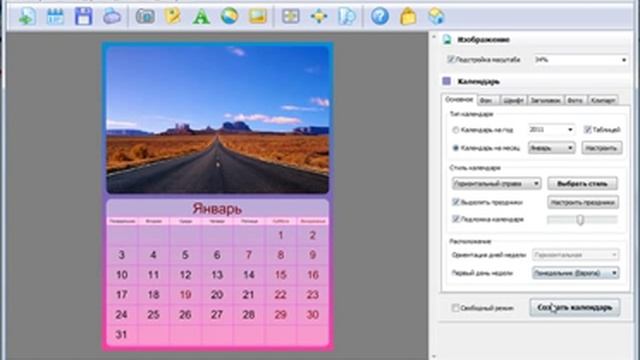Click the desert road photo on calendar
Screen dimensions: 640x360
pos(218,119)
